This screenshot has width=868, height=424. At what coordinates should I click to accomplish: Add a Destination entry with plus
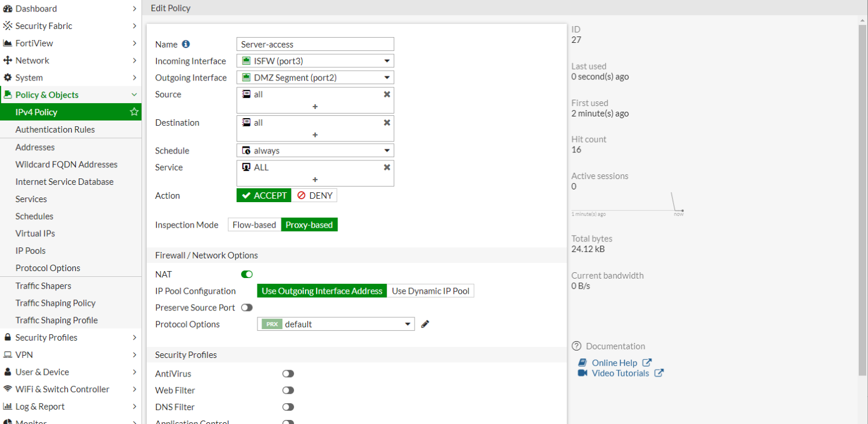315,135
